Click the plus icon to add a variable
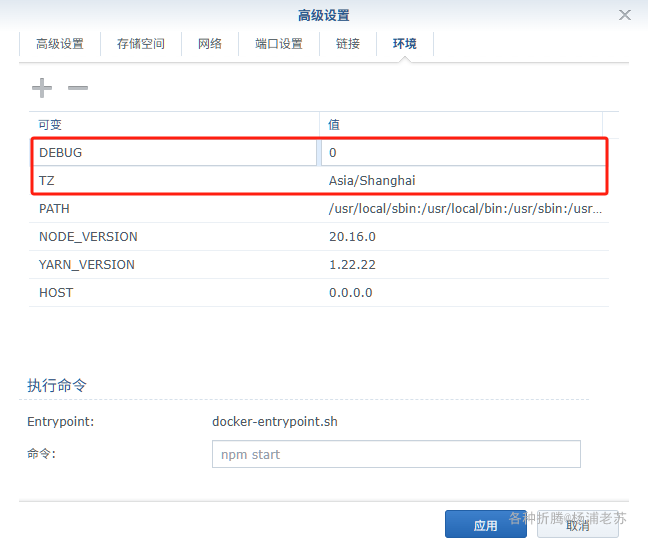Image resolution: width=648 pixels, height=545 pixels. (x=42, y=88)
